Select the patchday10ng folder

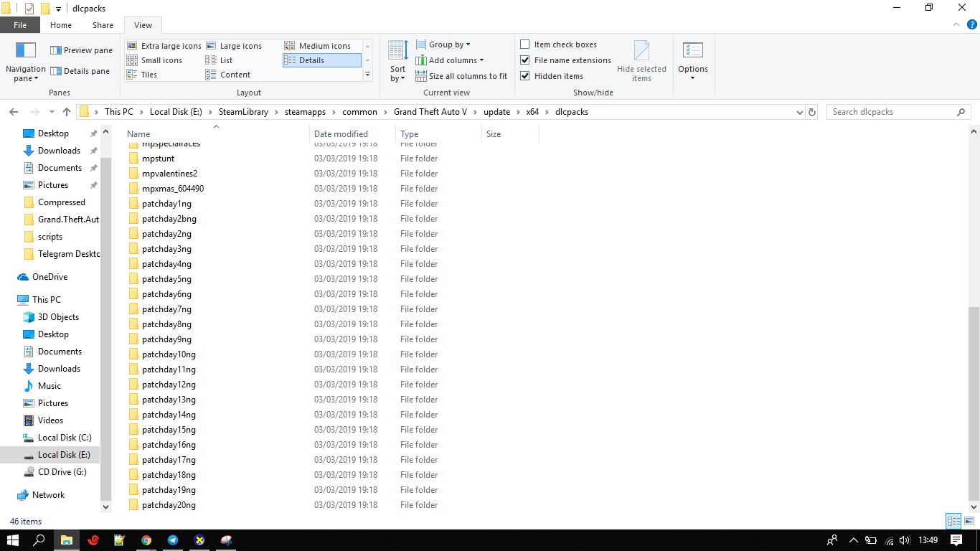(x=169, y=354)
